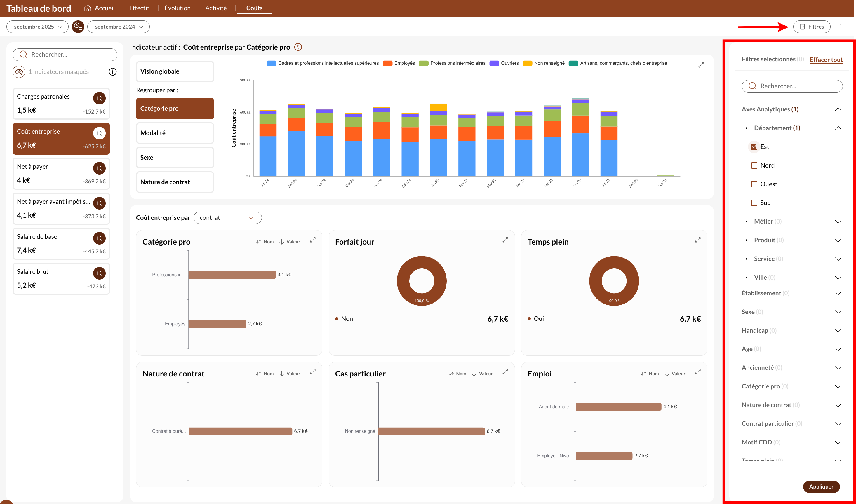Check the Nord department checkbox

754,165
